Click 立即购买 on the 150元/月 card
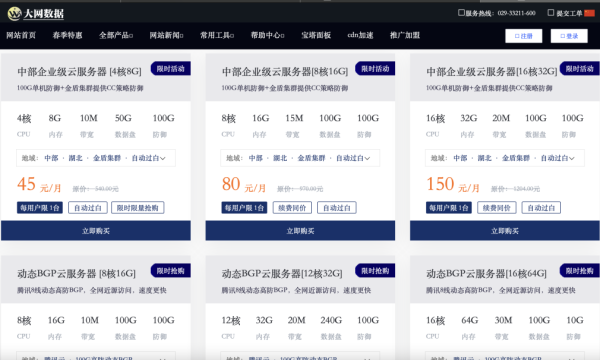The width and height of the screenshot is (600, 360). pos(505,231)
